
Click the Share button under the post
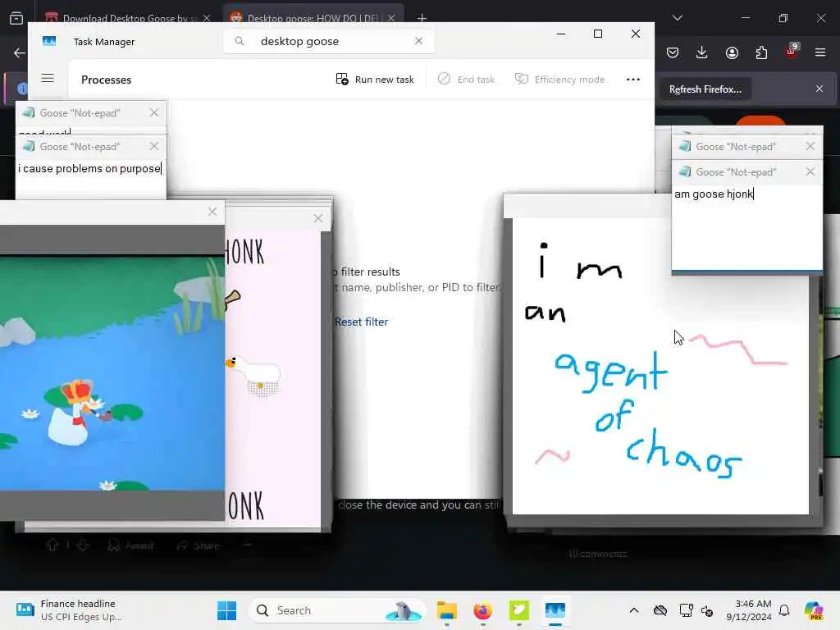[199, 546]
